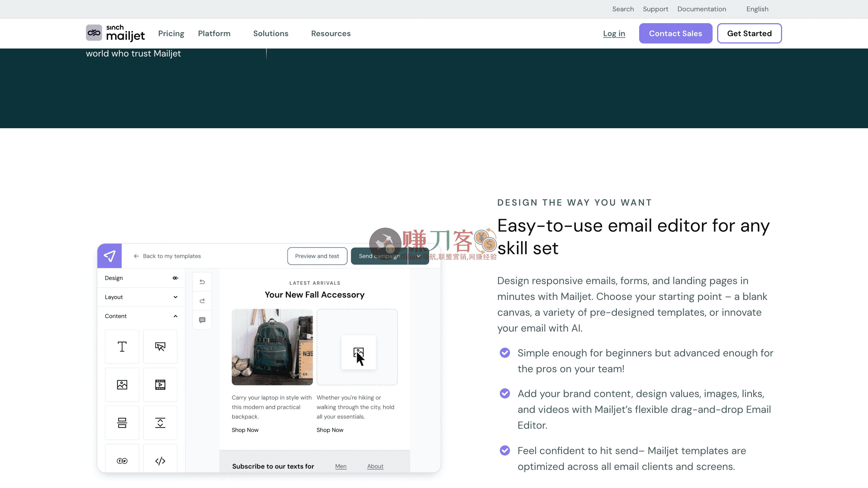Image resolution: width=868 pixels, height=488 pixels.
Task: Click Shop Now under hiking text
Action: [330, 430]
